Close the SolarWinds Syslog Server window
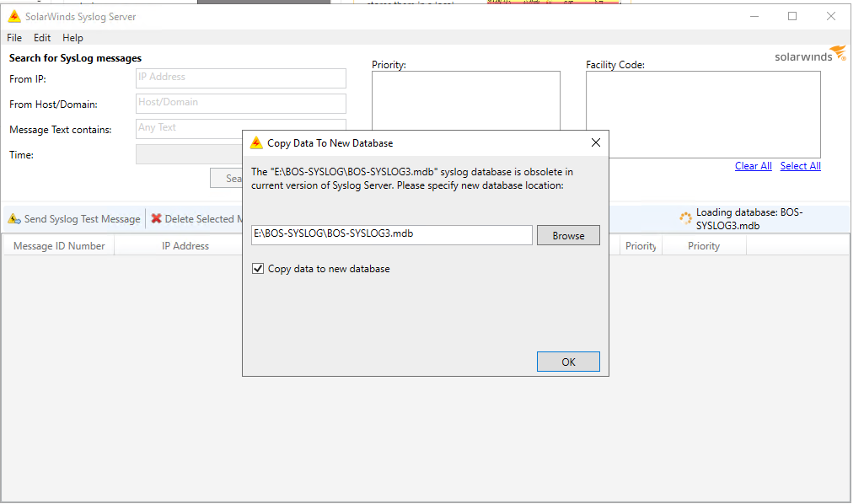This screenshot has height=504, width=864. pyautogui.click(x=831, y=17)
